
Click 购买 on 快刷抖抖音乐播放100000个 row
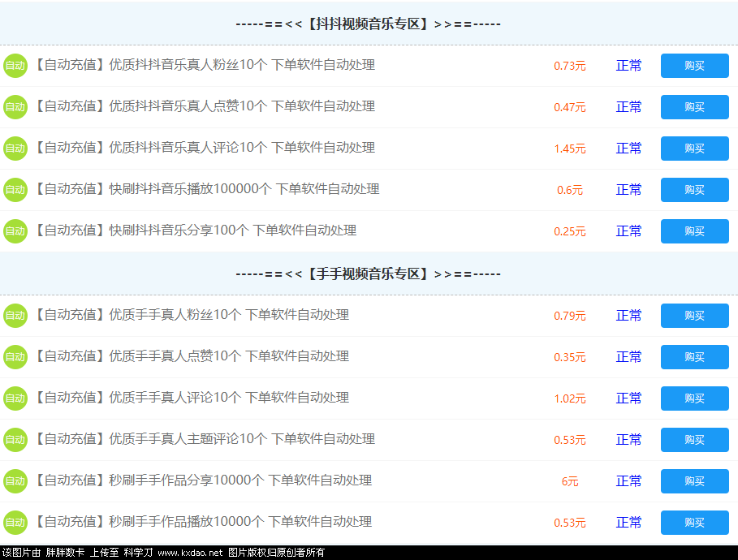[x=695, y=190]
